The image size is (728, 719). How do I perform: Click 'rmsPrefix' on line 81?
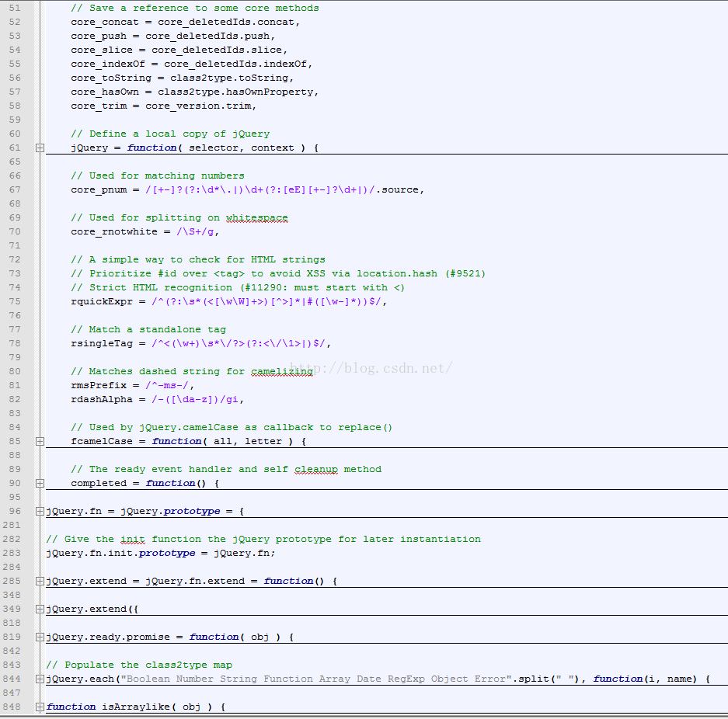[x=99, y=385]
